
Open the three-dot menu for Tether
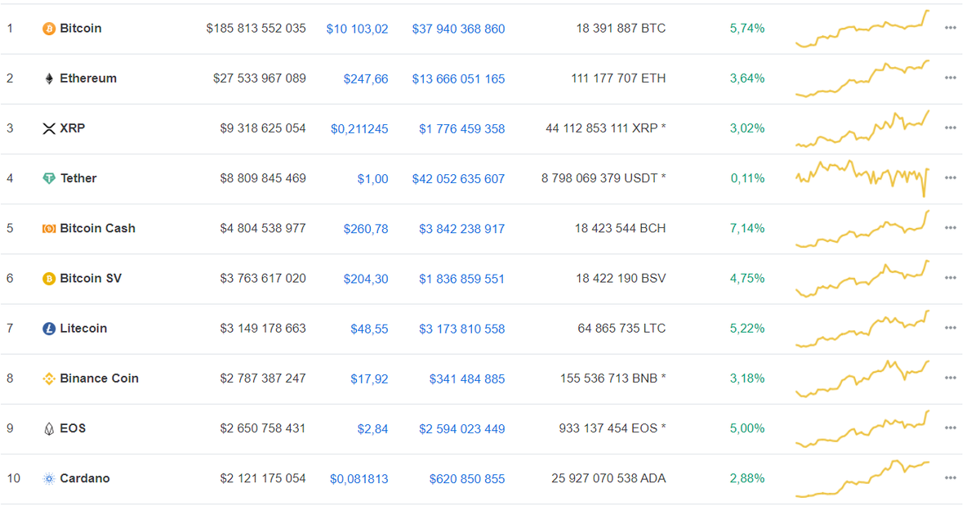pyautogui.click(x=950, y=177)
